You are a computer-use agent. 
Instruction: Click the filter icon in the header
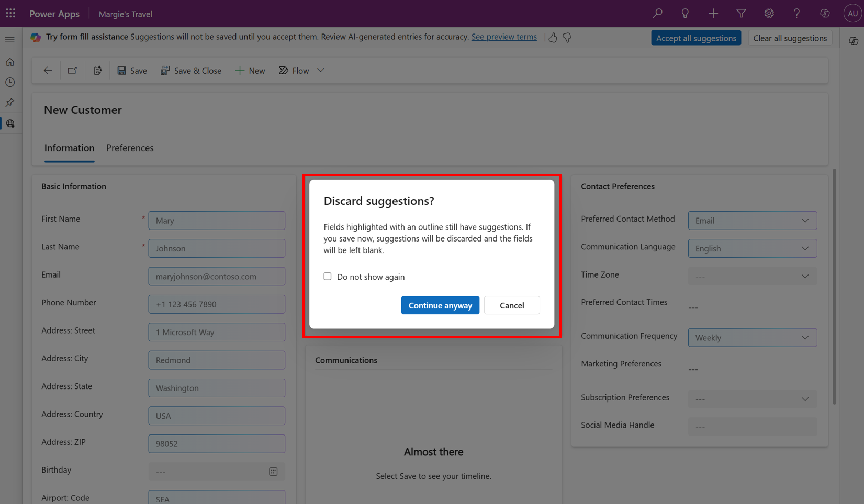point(741,13)
